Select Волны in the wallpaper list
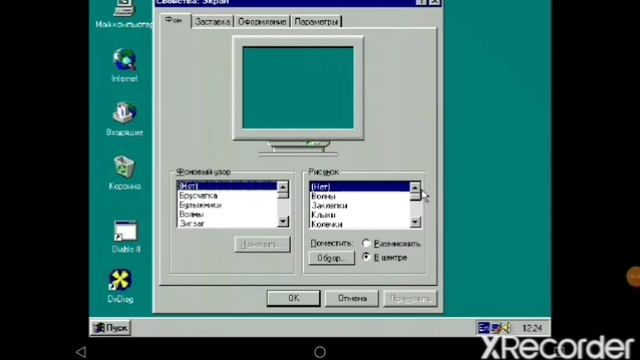 (x=360, y=196)
